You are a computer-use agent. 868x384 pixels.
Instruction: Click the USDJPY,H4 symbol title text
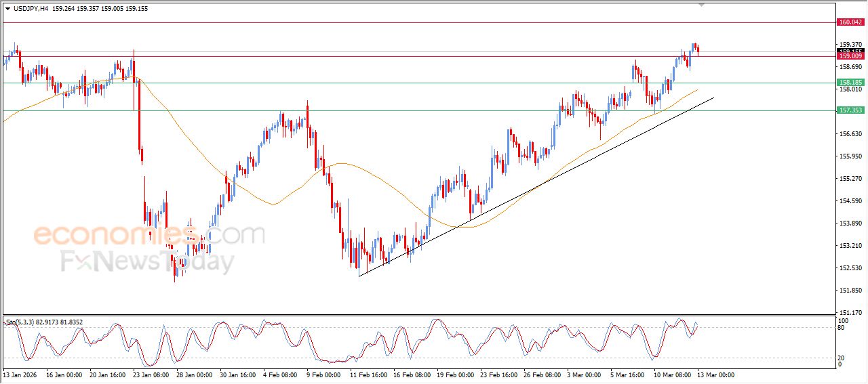tap(33, 9)
